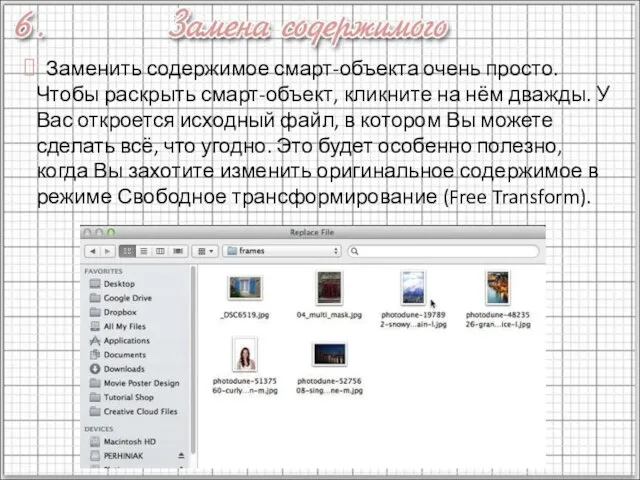Click the search field in Replace File
This screenshot has height=480, width=640.
point(443,251)
